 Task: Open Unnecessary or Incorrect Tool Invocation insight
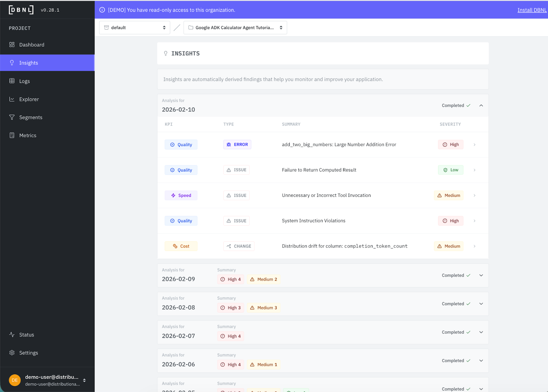coord(323,195)
